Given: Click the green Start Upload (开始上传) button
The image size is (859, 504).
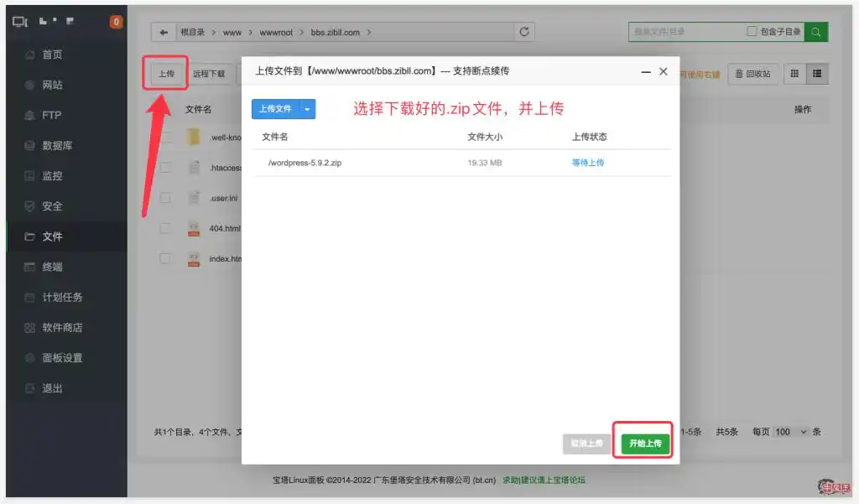Looking at the screenshot, I should coord(645,443).
